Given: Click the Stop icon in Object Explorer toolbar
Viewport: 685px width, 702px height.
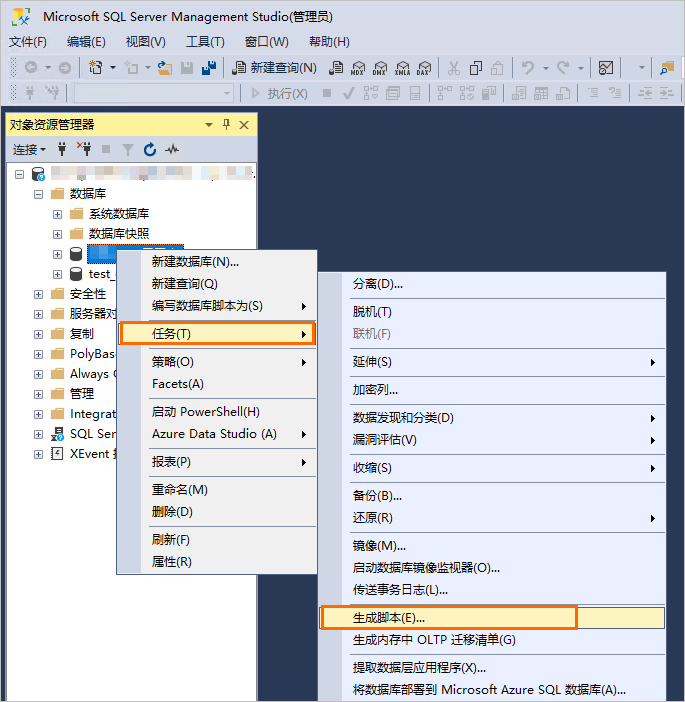Looking at the screenshot, I should click(106, 149).
